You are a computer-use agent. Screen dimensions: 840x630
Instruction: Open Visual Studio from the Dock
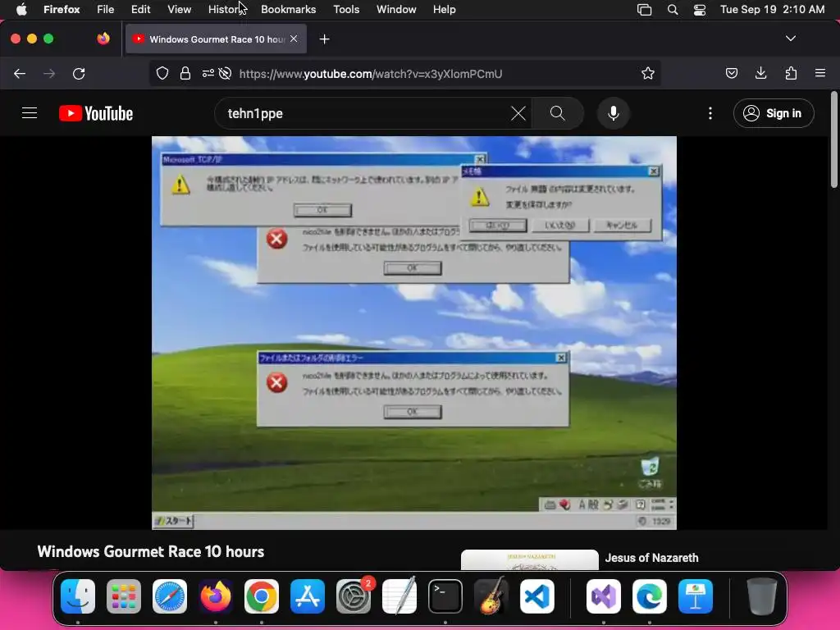pyautogui.click(x=604, y=596)
